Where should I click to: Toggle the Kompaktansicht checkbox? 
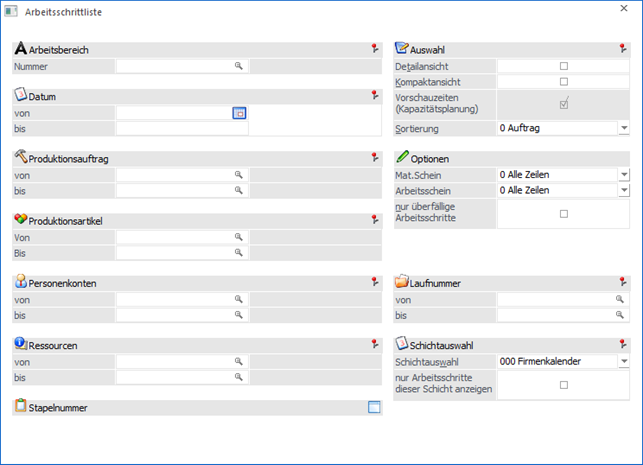(563, 81)
